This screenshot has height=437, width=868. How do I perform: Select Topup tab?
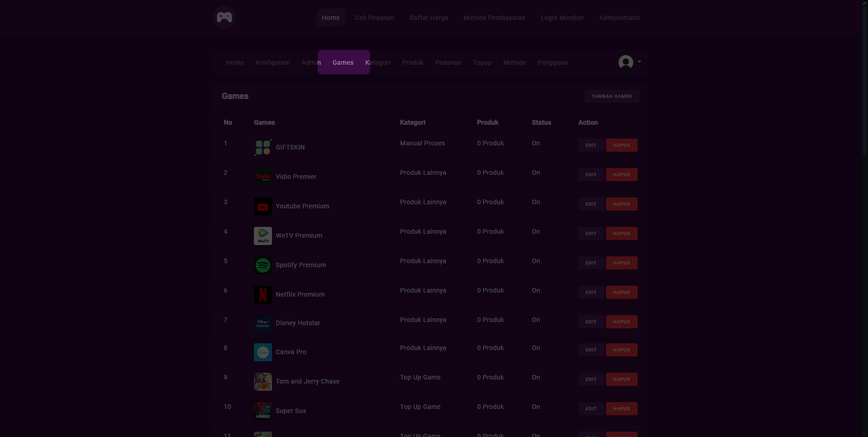click(x=482, y=62)
